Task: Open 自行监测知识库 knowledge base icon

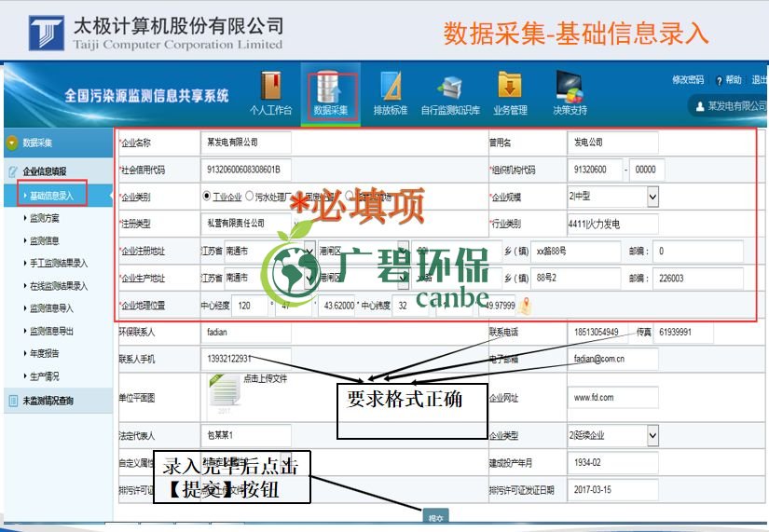Action: coord(450,87)
